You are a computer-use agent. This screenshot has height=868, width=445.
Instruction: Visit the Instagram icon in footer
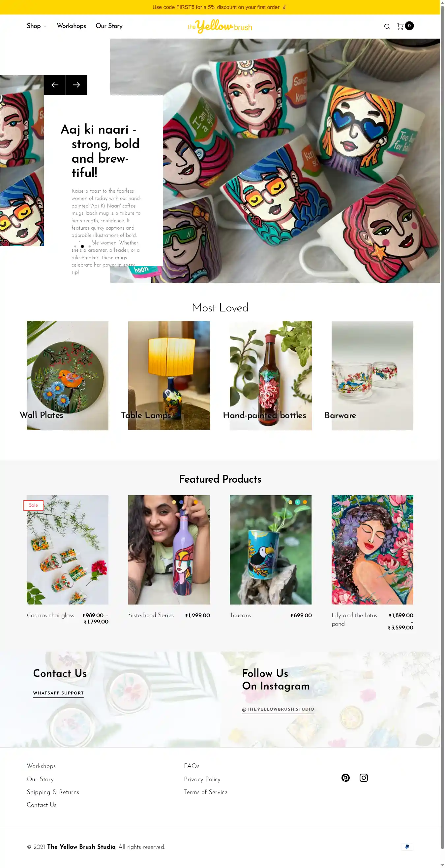pyautogui.click(x=364, y=778)
